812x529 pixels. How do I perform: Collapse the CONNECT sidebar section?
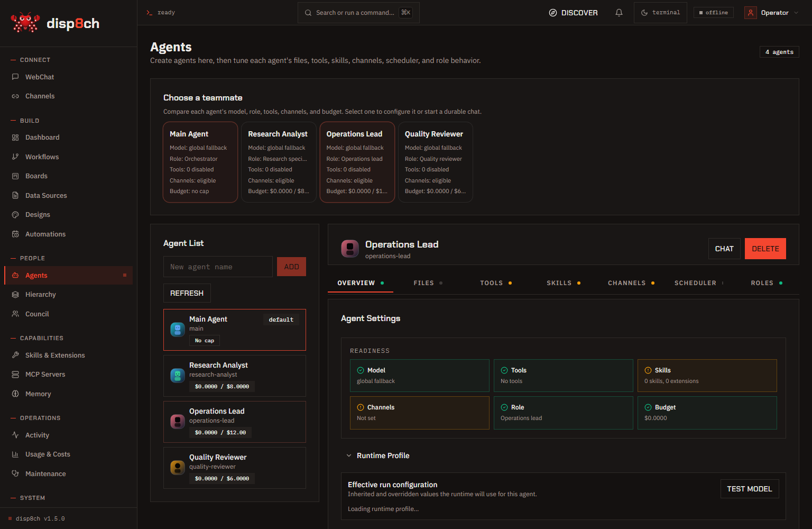(x=31, y=60)
